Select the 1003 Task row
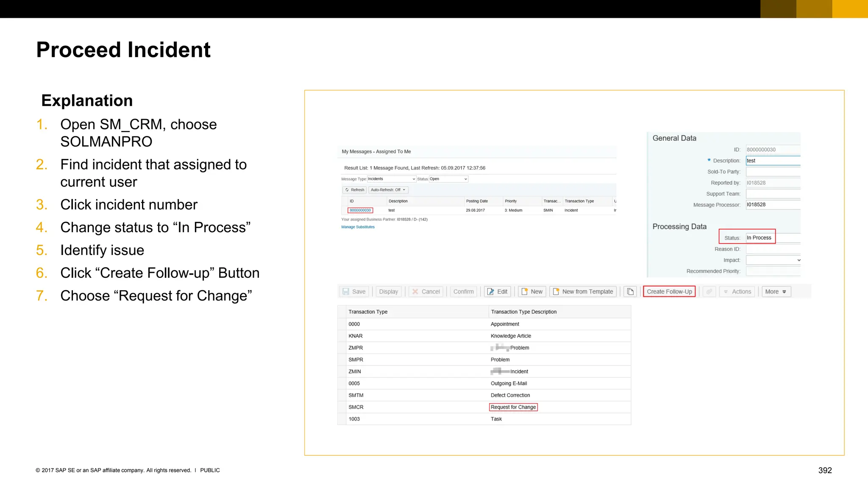The image size is (868, 488). point(484,419)
